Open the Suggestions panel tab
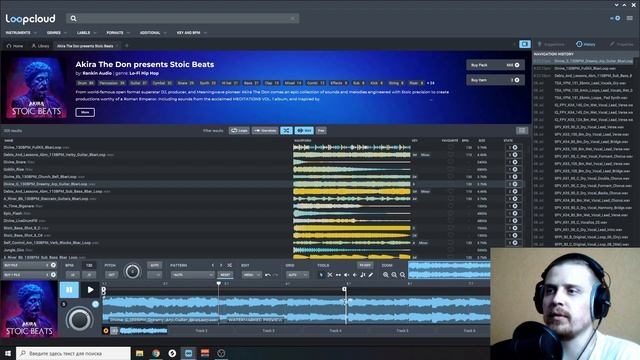The width and height of the screenshot is (640, 360). point(551,44)
